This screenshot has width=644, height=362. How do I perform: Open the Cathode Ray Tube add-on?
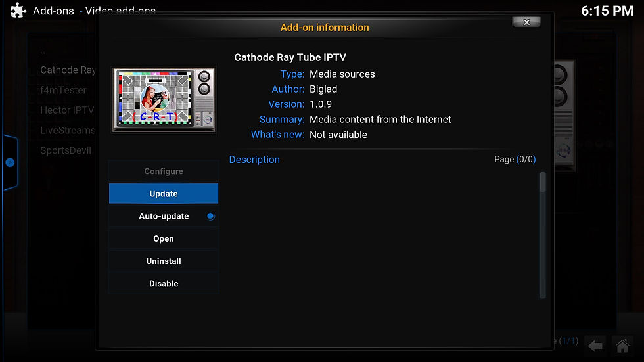(164, 238)
